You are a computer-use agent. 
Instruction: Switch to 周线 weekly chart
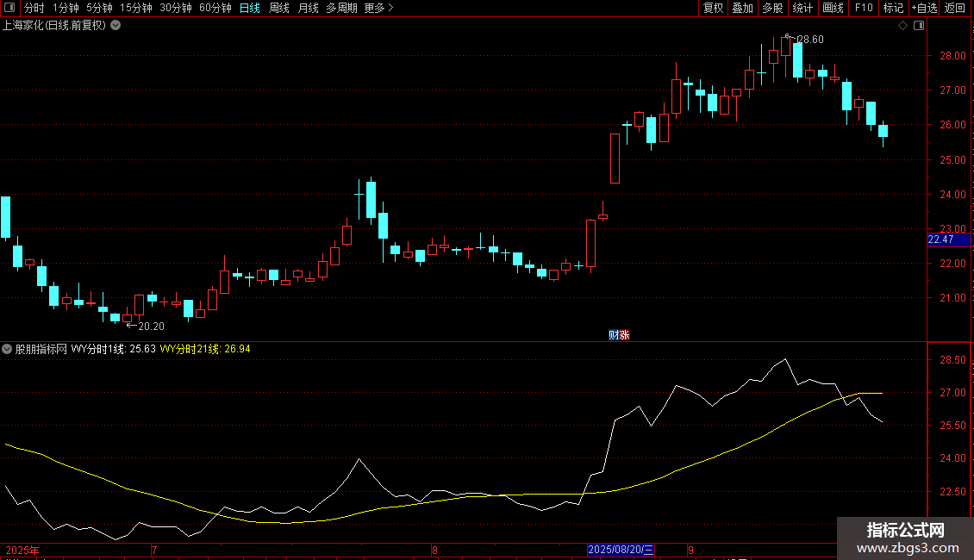tap(279, 8)
